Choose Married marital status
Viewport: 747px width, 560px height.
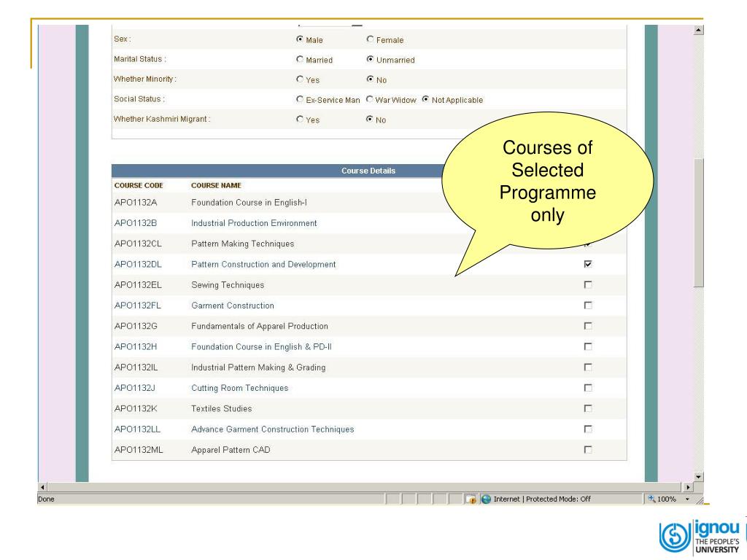(300, 60)
